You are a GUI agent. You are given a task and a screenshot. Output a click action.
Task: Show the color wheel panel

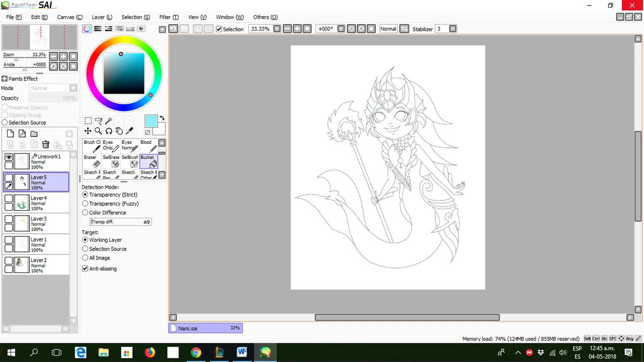(87, 29)
